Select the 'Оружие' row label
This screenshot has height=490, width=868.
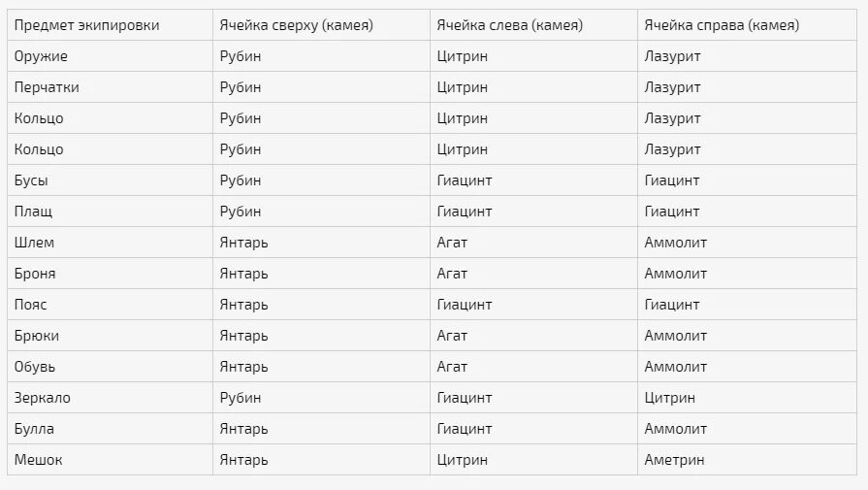click(110, 56)
